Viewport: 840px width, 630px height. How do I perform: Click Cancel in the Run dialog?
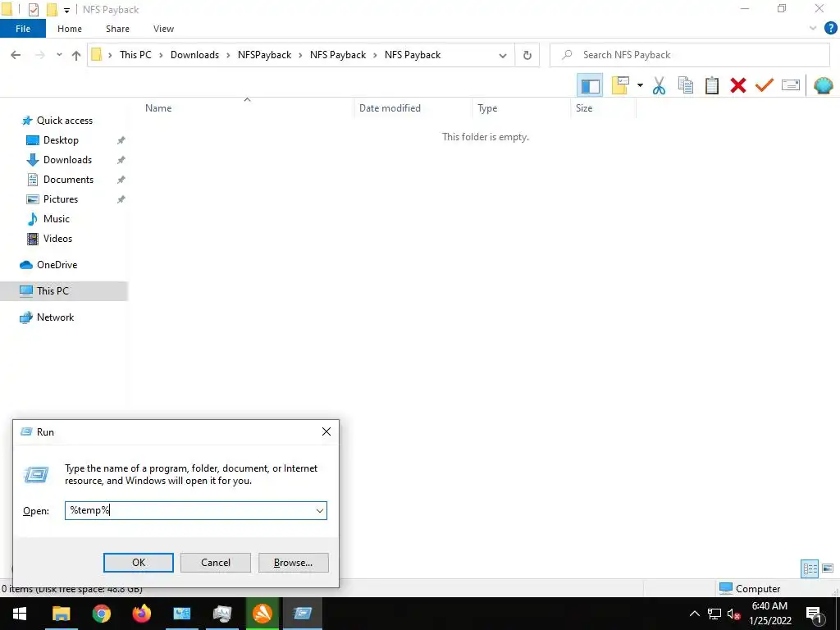(x=216, y=563)
